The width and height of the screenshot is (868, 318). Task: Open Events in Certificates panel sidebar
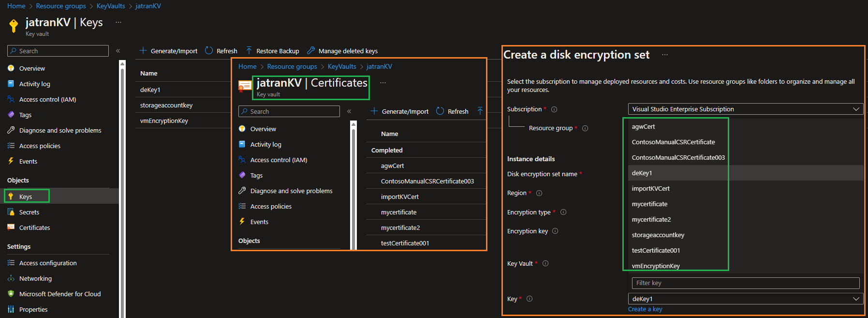(x=259, y=222)
